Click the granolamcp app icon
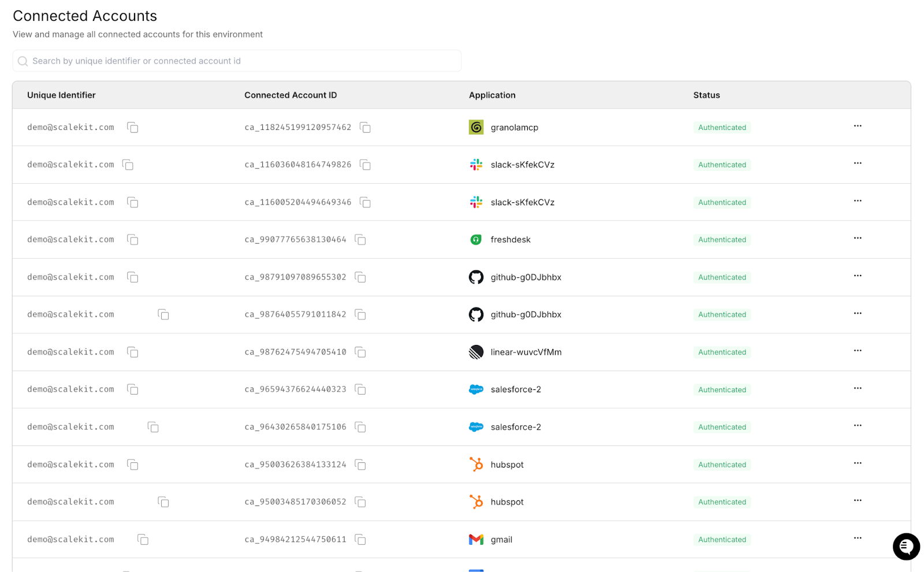Viewport: 924px width, 572px height. (x=476, y=127)
